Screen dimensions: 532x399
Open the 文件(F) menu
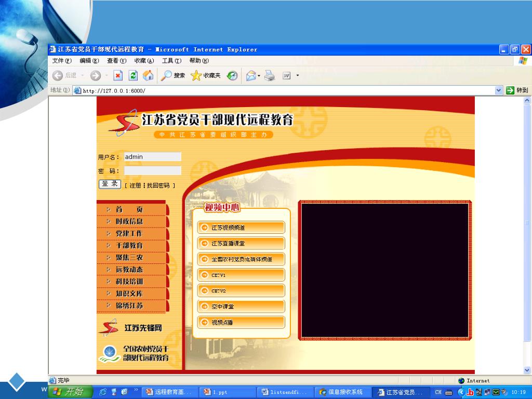[x=62, y=61]
